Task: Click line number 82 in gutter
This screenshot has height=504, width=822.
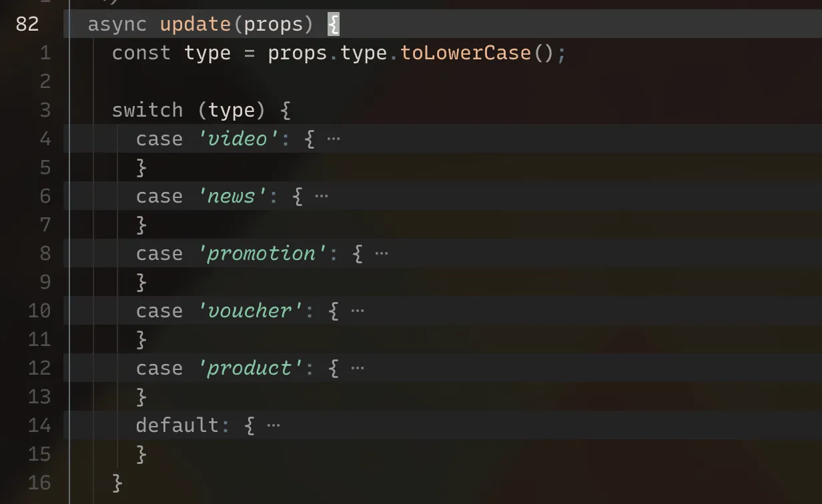Action: coord(27,25)
